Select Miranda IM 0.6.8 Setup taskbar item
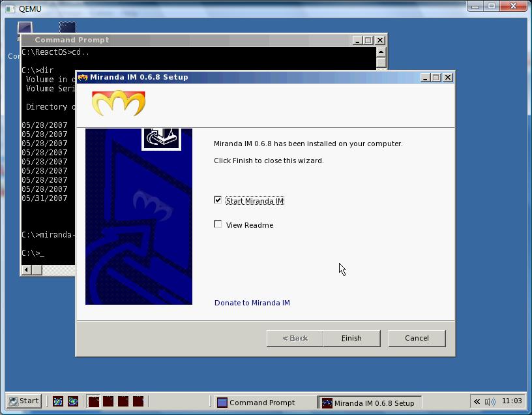Image resolution: width=532 pixels, height=415 pixels. (x=370, y=403)
